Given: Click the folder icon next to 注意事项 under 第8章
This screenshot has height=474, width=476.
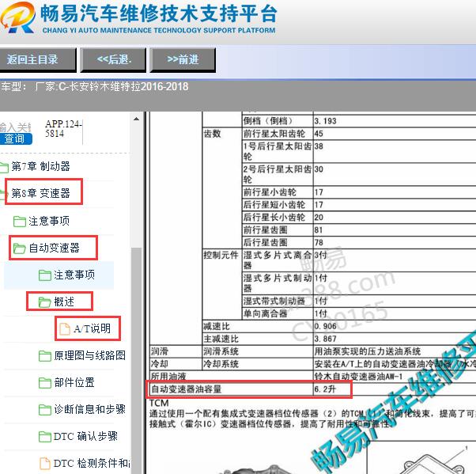Looking at the screenshot, I should 20,222.
